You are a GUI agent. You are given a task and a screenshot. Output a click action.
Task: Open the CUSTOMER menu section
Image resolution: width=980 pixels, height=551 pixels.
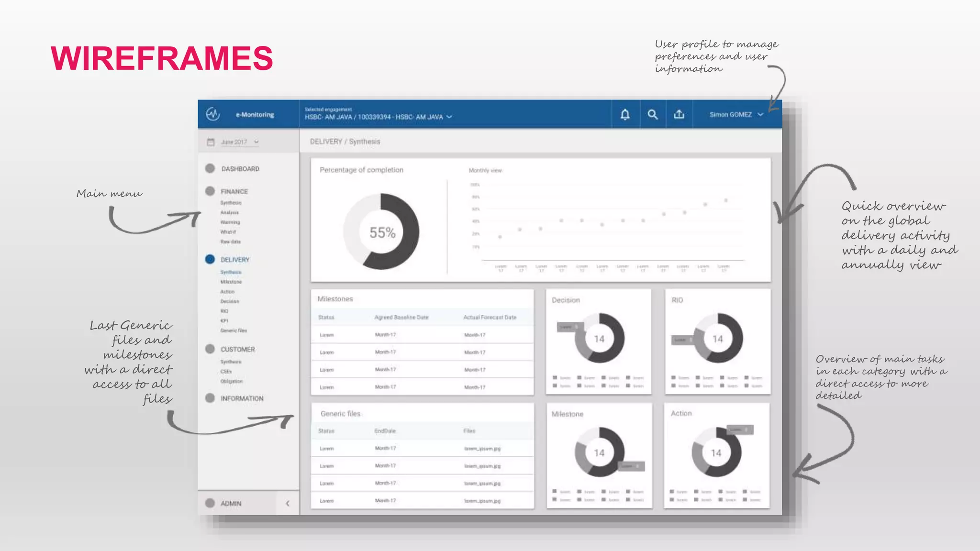click(238, 350)
